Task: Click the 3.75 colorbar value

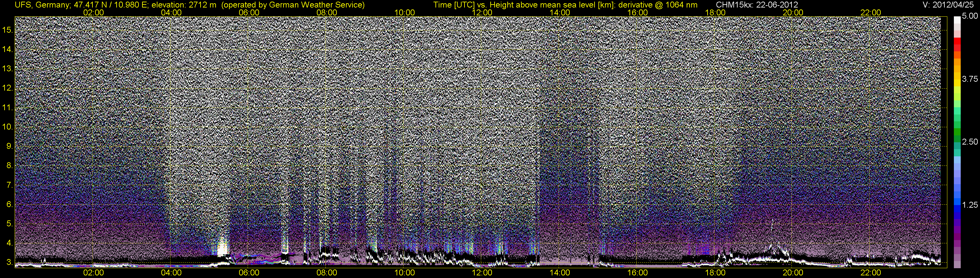Action: (970, 79)
